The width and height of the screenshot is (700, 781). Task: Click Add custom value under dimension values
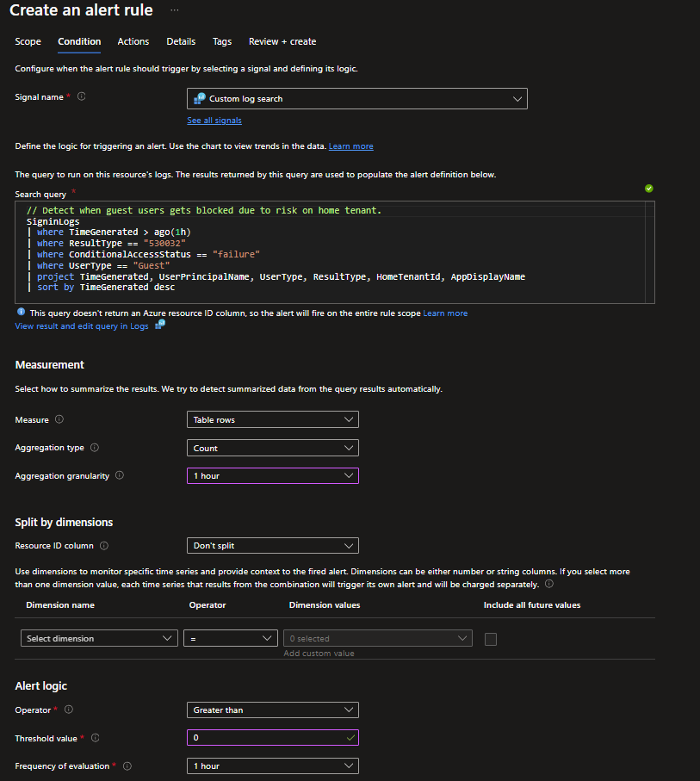[319, 653]
